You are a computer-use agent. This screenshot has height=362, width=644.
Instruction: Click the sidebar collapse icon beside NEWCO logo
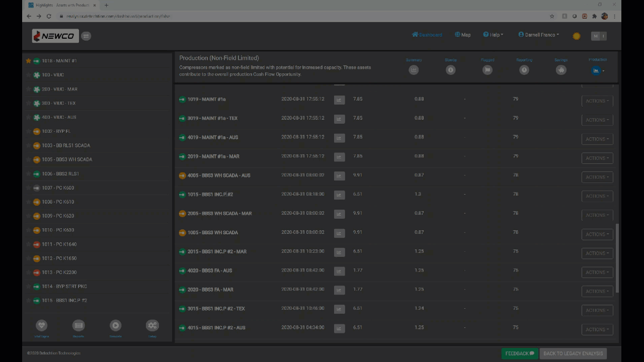(x=86, y=36)
